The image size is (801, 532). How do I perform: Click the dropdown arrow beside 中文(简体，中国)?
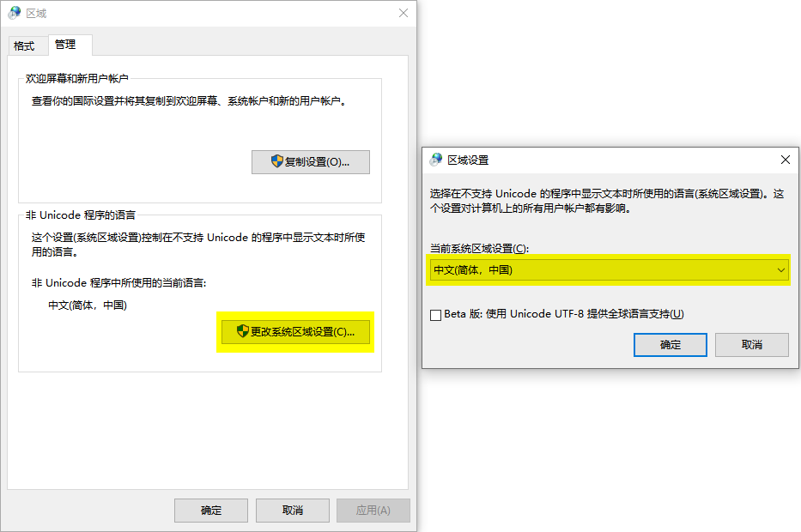[x=780, y=269]
